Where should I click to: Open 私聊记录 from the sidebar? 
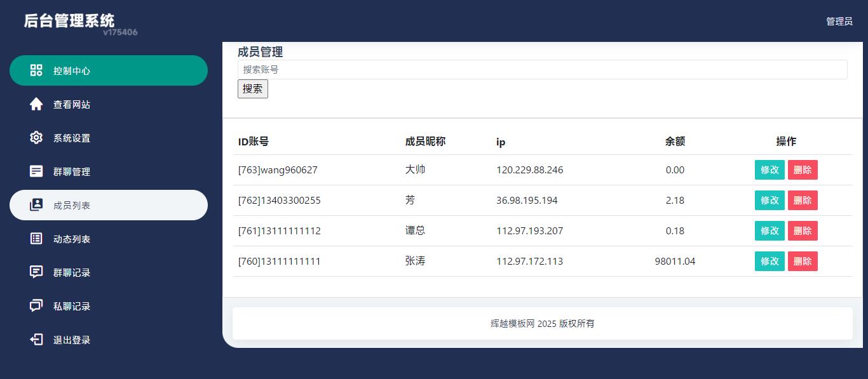tap(72, 306)
